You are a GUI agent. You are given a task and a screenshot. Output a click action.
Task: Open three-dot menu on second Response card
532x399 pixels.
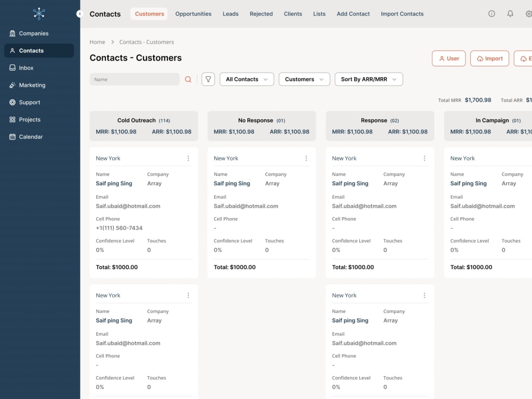point(425,295)
